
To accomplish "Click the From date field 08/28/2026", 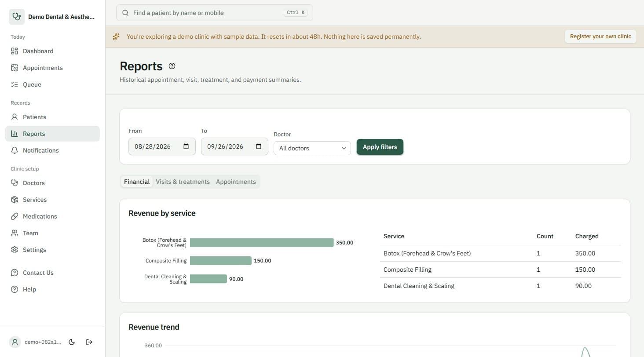I will [x=162, y=146].
